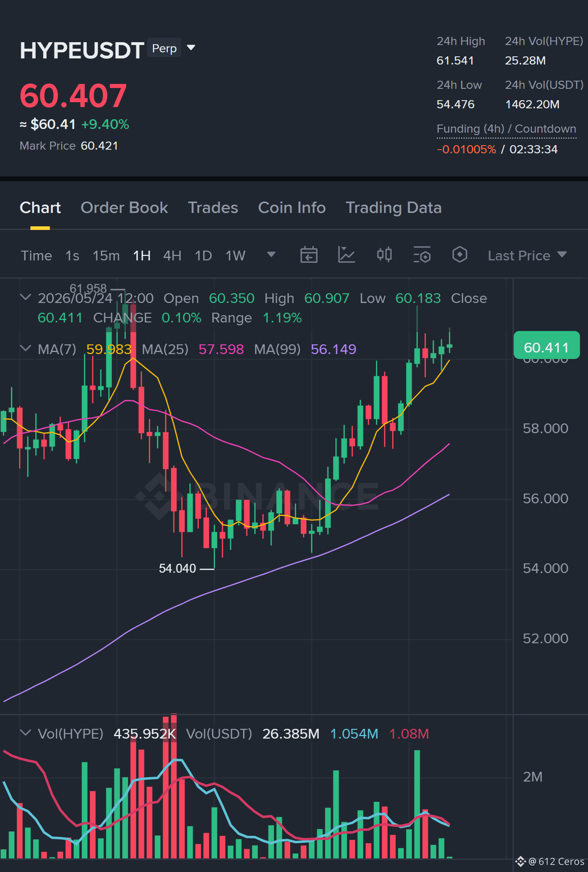
Task: Click the Binance logo by 612 Ceros
Action: (x=520, y=861)
